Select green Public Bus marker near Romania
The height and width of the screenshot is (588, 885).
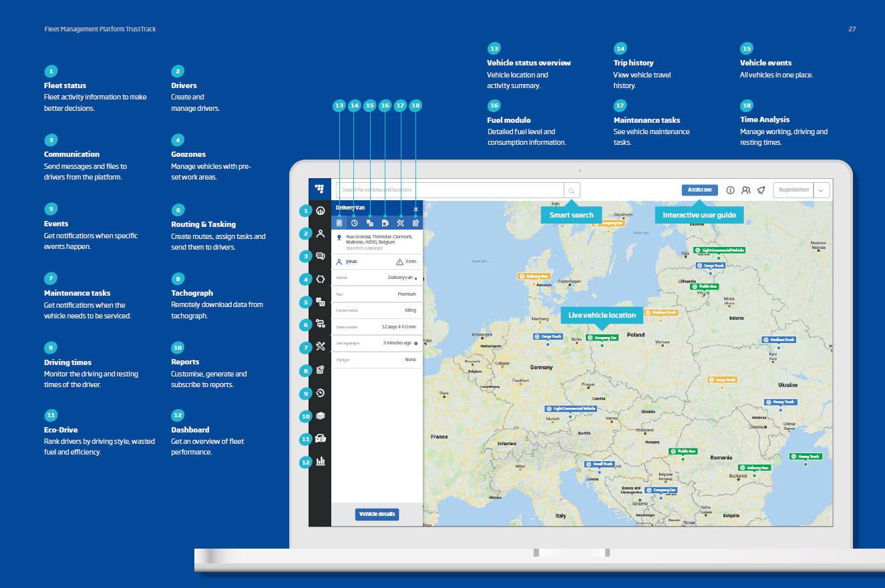[683, 451]
